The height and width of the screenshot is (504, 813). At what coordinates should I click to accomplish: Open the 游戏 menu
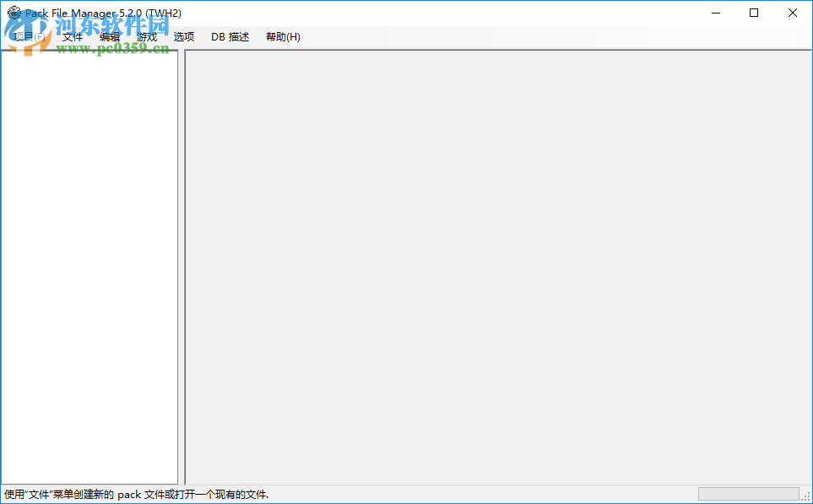(145, 36)
